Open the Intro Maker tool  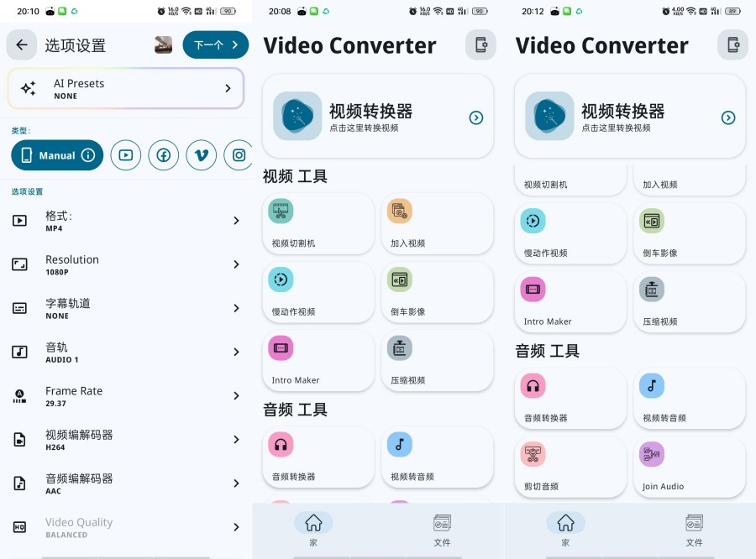318,361
